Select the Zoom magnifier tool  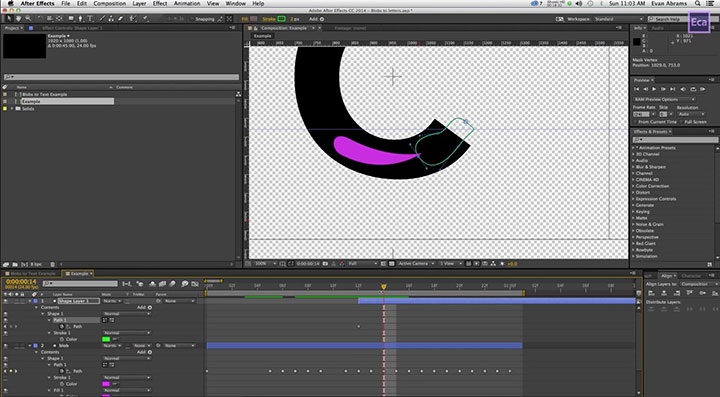tap(28, 19)
